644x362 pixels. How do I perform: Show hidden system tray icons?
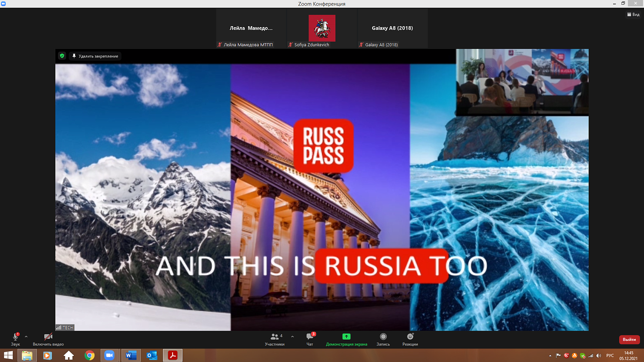click(x=550, y=356)
